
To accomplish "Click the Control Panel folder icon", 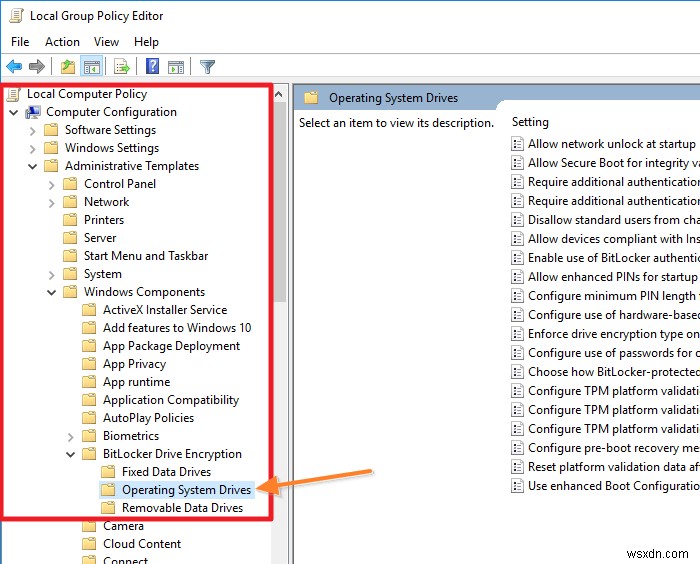I will 70,184.
